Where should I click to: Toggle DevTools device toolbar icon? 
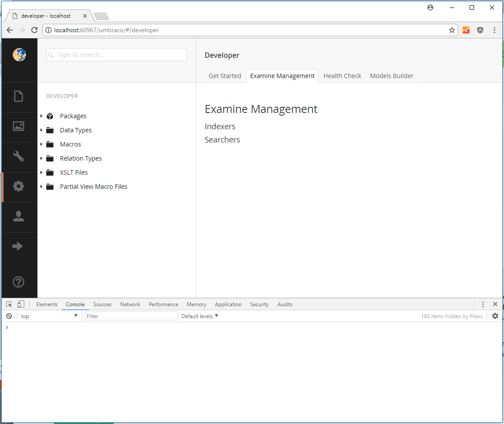(21, 304)
